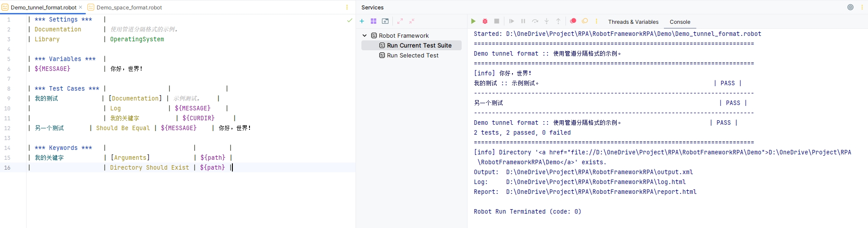Image resolution: width=868 pixels, height=228 pixels.
Task: Click the Step Over icon
Action: pyautogui.click(x=535, y=21)
